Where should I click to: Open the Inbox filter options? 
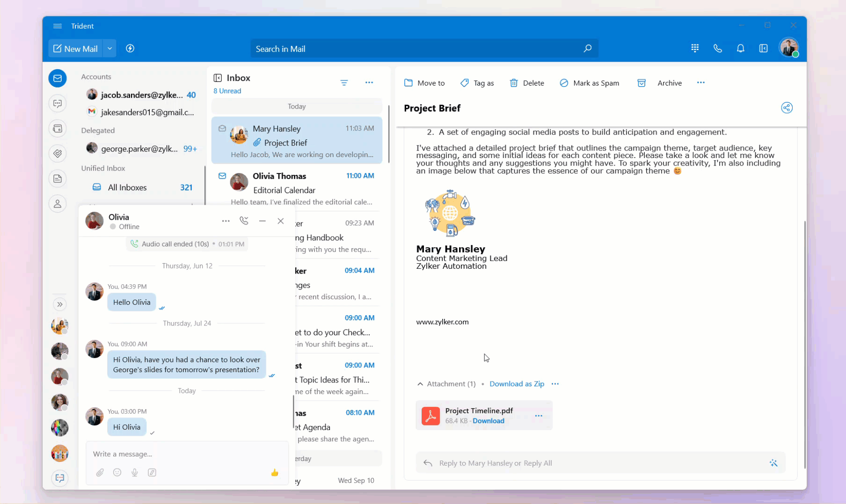[344, 83]
